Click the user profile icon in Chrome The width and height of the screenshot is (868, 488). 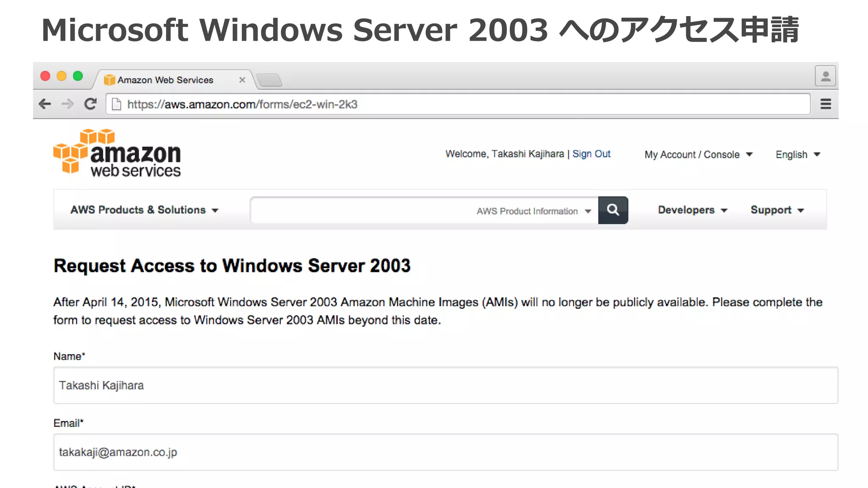(x=825, y=76)
